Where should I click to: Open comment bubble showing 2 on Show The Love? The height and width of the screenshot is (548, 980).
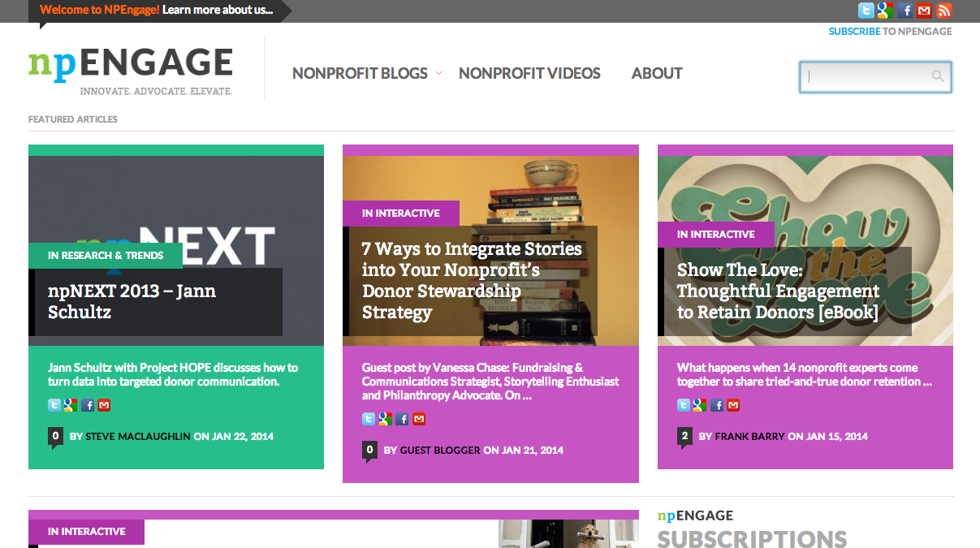pos(684,437)
